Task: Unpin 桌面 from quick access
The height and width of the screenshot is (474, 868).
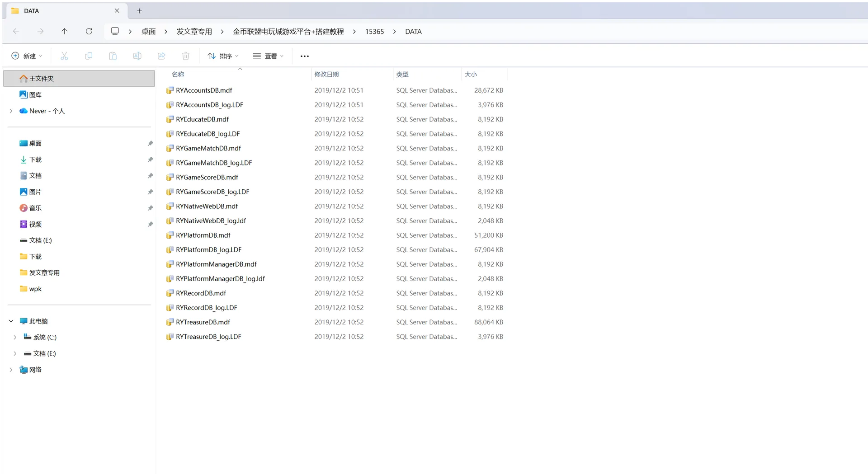Action: (150, 143)
